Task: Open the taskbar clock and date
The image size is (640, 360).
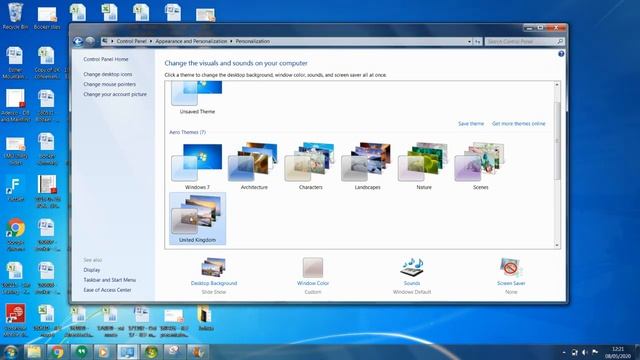Action: point(618,352)
